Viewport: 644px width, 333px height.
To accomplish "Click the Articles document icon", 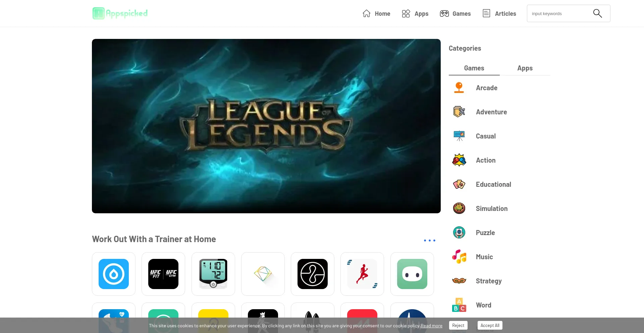I will [x=486, y=13].
